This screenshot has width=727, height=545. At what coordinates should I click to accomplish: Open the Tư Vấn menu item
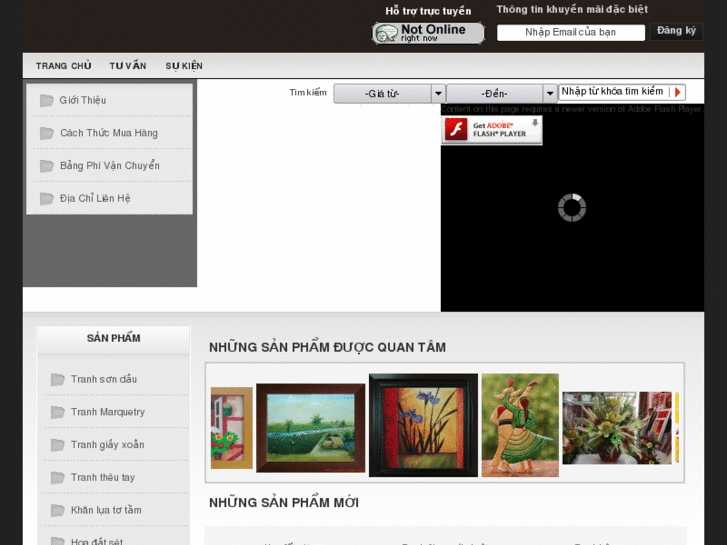tap(128, 66)
